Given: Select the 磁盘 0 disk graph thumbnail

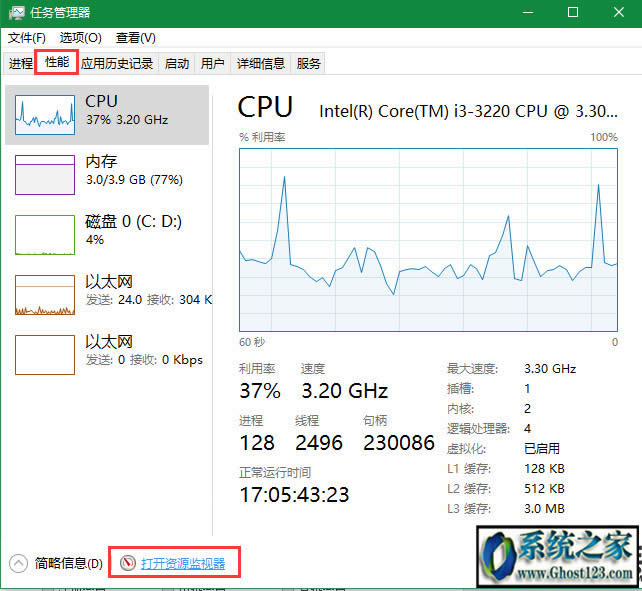Looking at the screenshot, I should (x=45, y=235).
